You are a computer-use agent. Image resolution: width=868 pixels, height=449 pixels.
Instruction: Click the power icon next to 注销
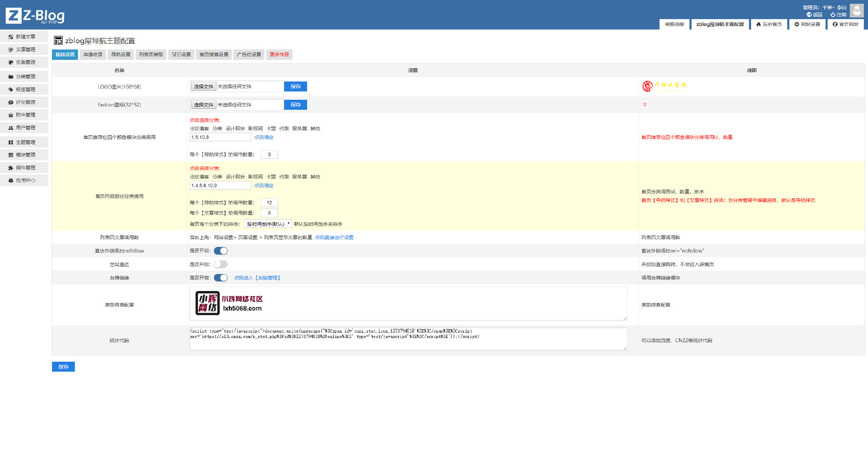coord(833,15)
